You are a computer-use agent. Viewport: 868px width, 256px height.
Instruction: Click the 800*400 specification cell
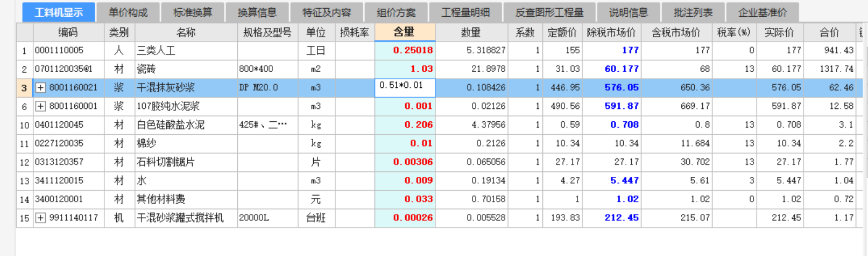click(x=267, y=69)
